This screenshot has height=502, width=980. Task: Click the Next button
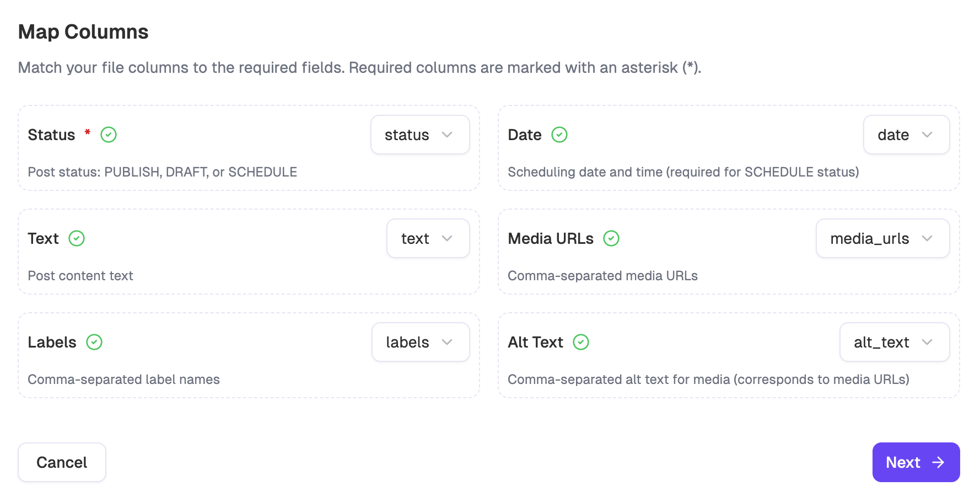point(916,462)
